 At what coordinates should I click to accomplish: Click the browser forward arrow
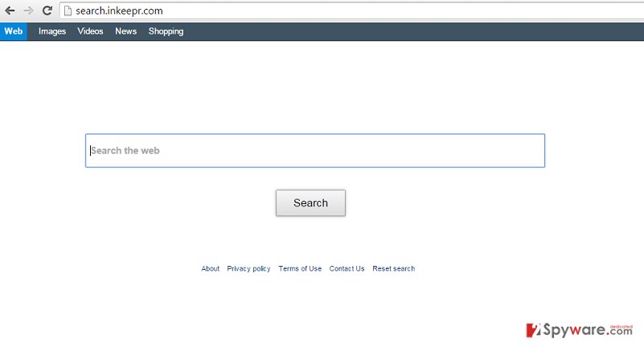(28, 10)
